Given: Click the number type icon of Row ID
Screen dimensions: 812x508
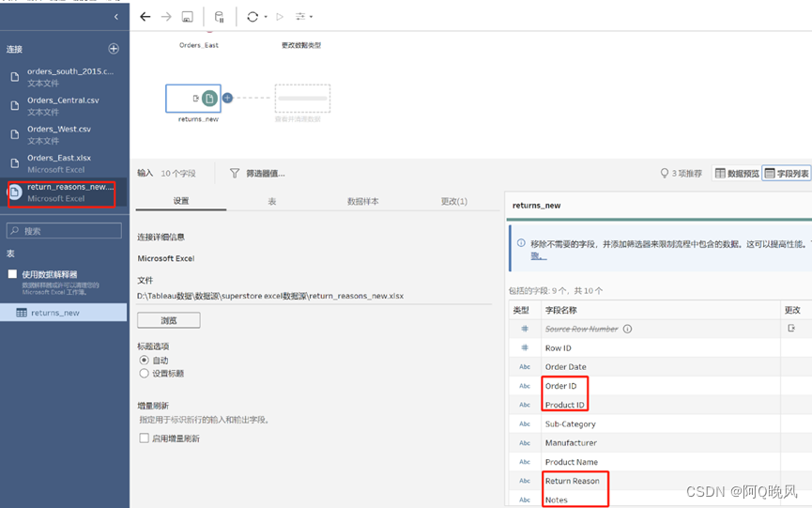Looking at the screenshot, I should [525, 348].
